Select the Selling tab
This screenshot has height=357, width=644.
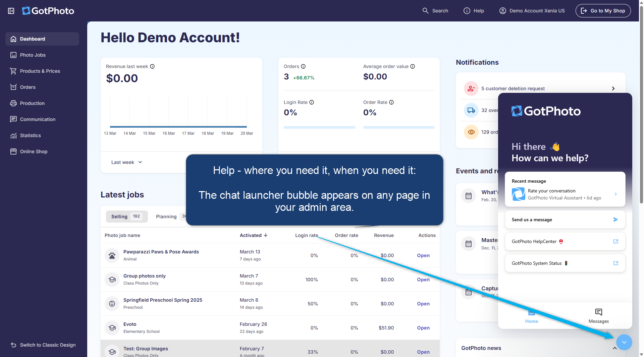(x=127, y=217)
